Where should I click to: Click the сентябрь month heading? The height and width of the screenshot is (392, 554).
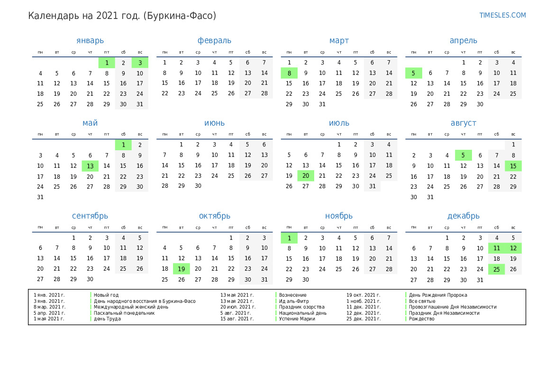90,216
